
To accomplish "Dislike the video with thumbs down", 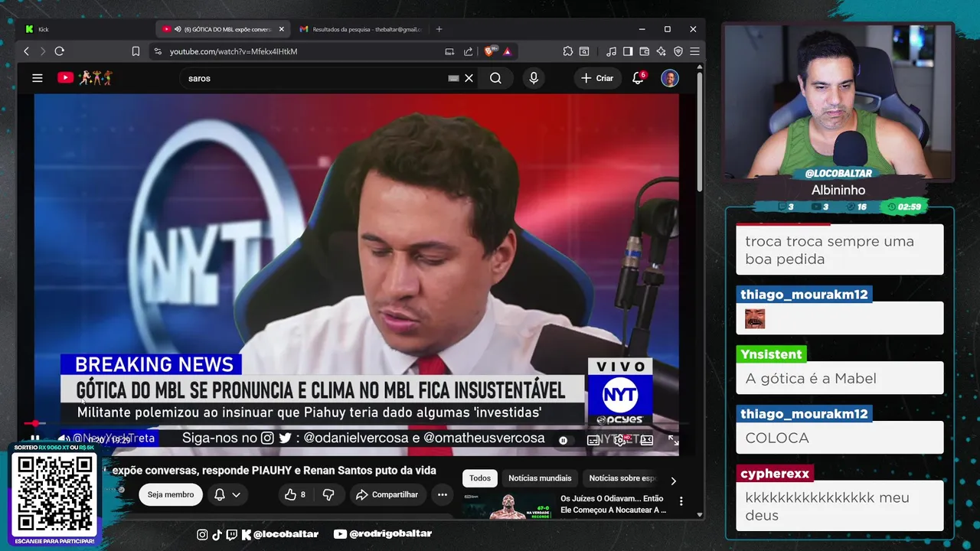I will point(328,494).
